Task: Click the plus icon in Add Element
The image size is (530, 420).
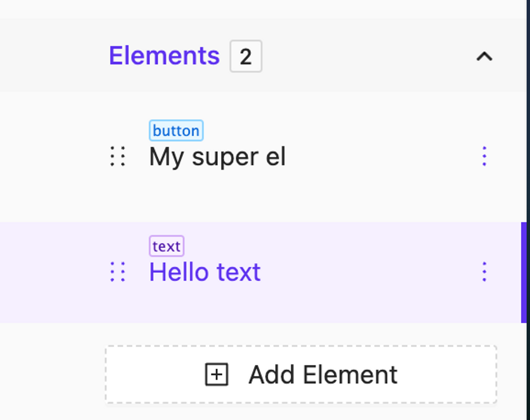Action: point(216,374)
